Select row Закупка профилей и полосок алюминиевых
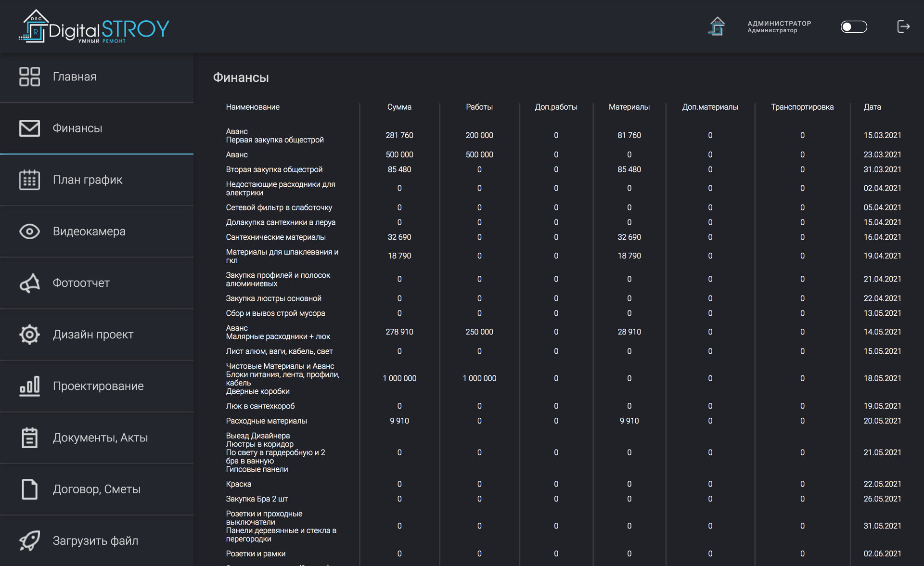924x566 pixels. click(x=564, y=279)
